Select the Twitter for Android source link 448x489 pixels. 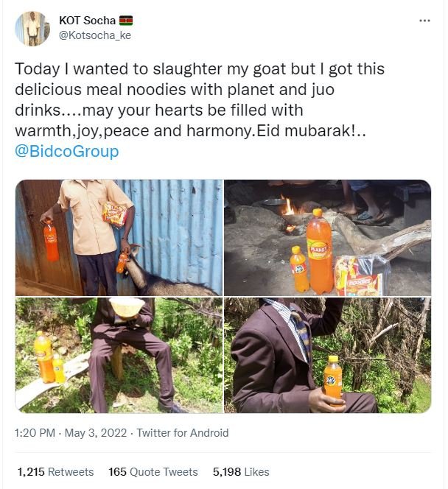click(x=183, y=433)
